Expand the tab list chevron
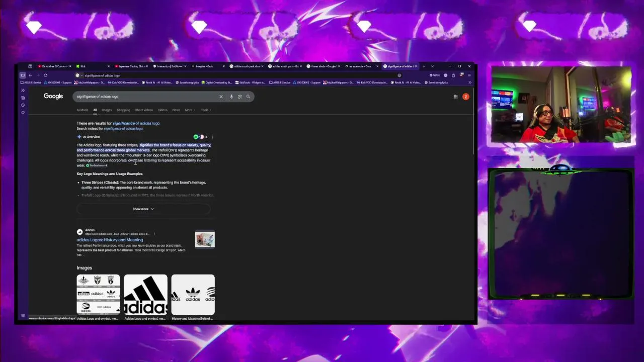 [x=432, y=66]
